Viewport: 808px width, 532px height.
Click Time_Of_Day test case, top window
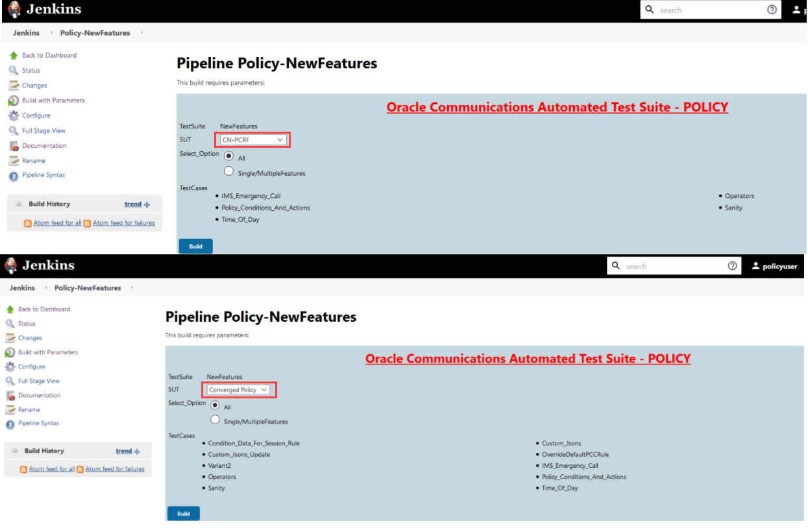click(x=240, y=219)
